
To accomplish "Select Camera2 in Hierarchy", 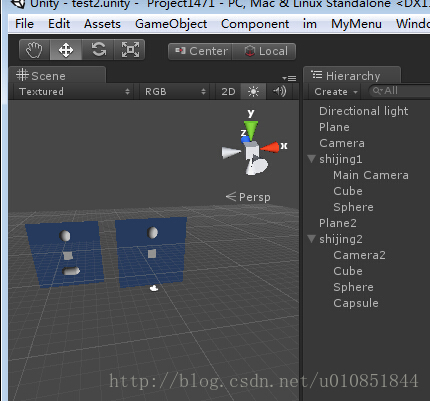I will coord(359,255).
